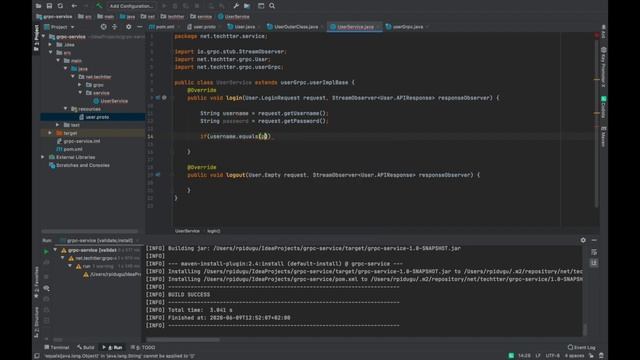Click the UserService breadcrumb in navigation bar
Image resolution: width=640 pixels, height=360 pixels.
point(234,16)
